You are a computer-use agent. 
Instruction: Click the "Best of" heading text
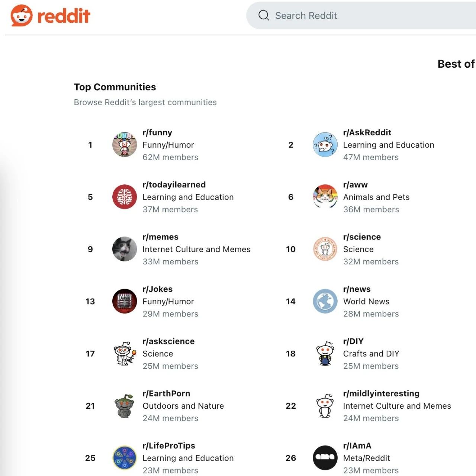[456, 64]
